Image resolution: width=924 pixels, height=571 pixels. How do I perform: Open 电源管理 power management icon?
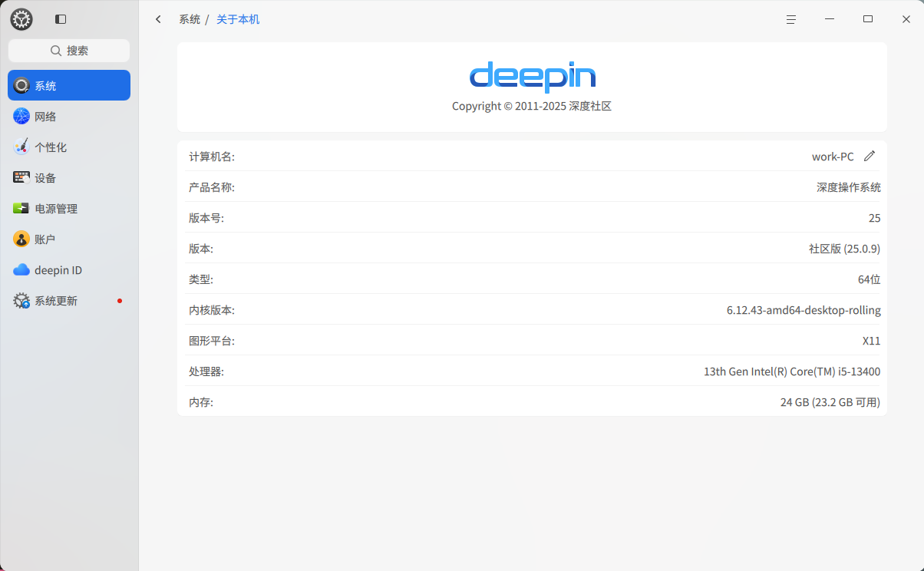pyautogui.click(x=21, y=209)
